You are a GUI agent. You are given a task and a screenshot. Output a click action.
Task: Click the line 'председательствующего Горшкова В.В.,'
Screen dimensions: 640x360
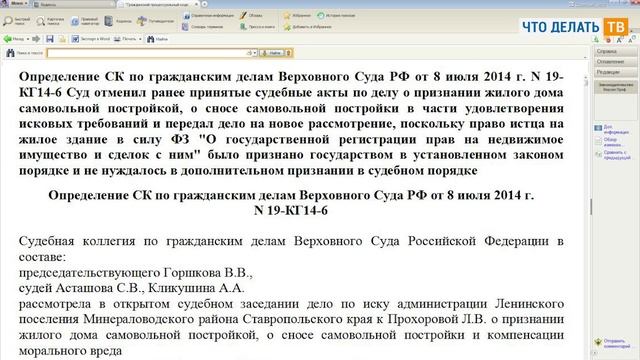(136, 273)
